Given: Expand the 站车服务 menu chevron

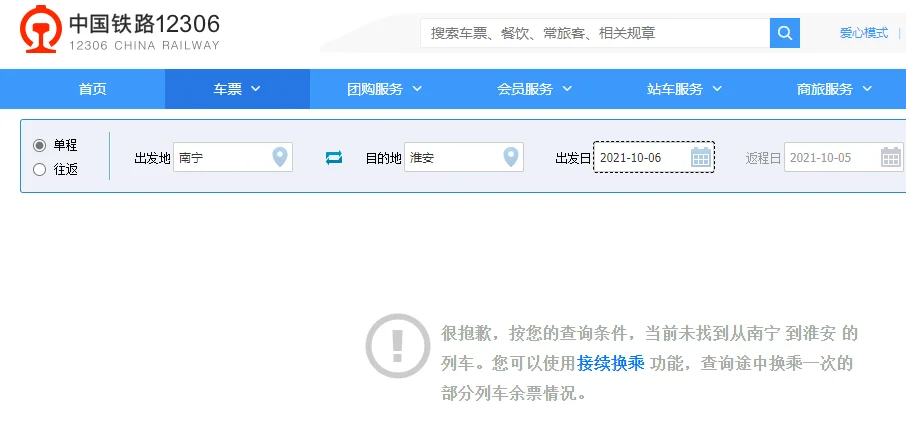Looking at the screenshot, I should (717, 89).
